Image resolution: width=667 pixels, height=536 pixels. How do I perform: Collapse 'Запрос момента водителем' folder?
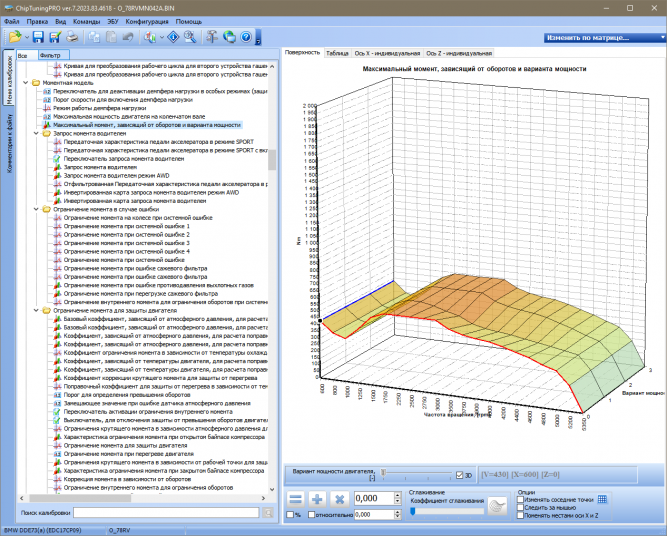tap(37, 134)
